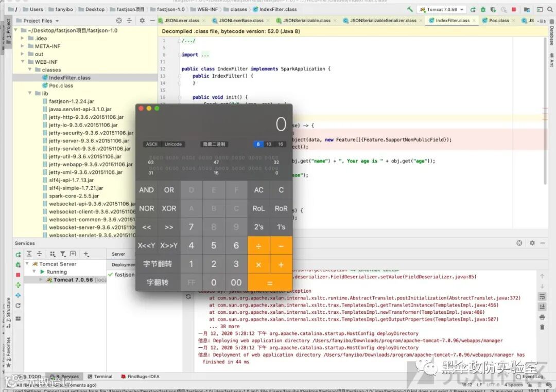Click the Filter funnel icon in Services
This screenshot has width=556, height=392.
coord(63,254)
